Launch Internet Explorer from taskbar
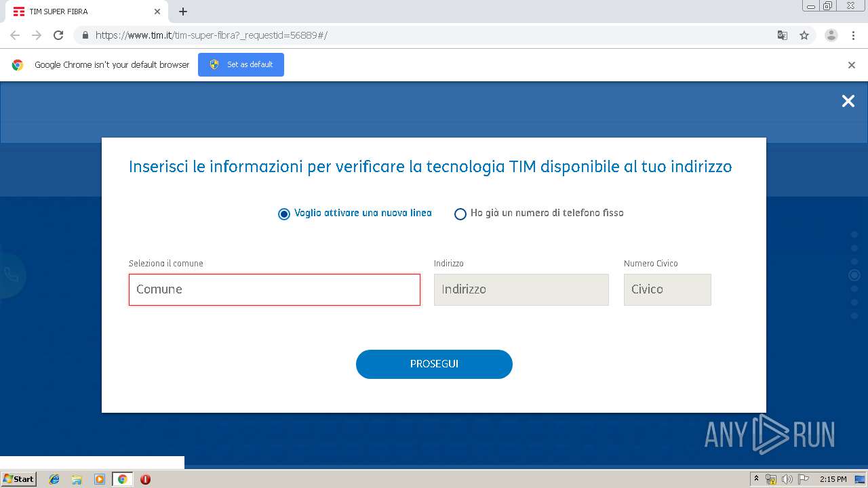The image size is (868, 488). tap(54, 479)
